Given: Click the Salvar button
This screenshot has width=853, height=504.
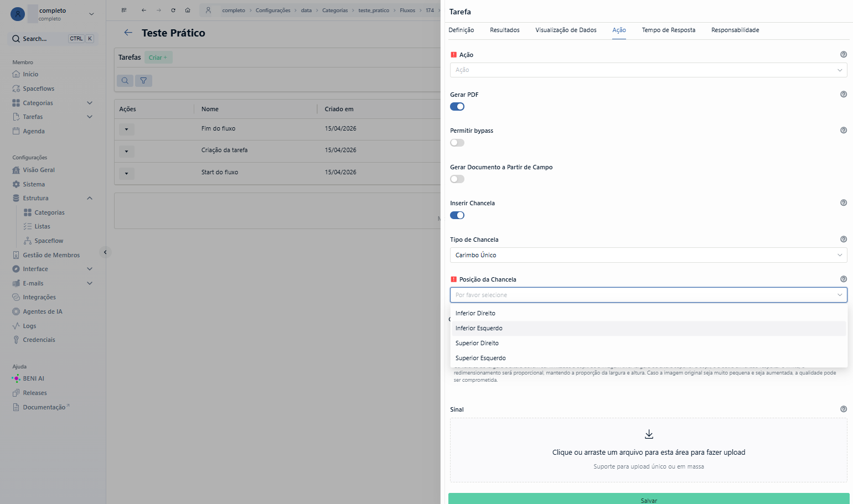Looking at the screenshot, I should (x=649, y=499).
